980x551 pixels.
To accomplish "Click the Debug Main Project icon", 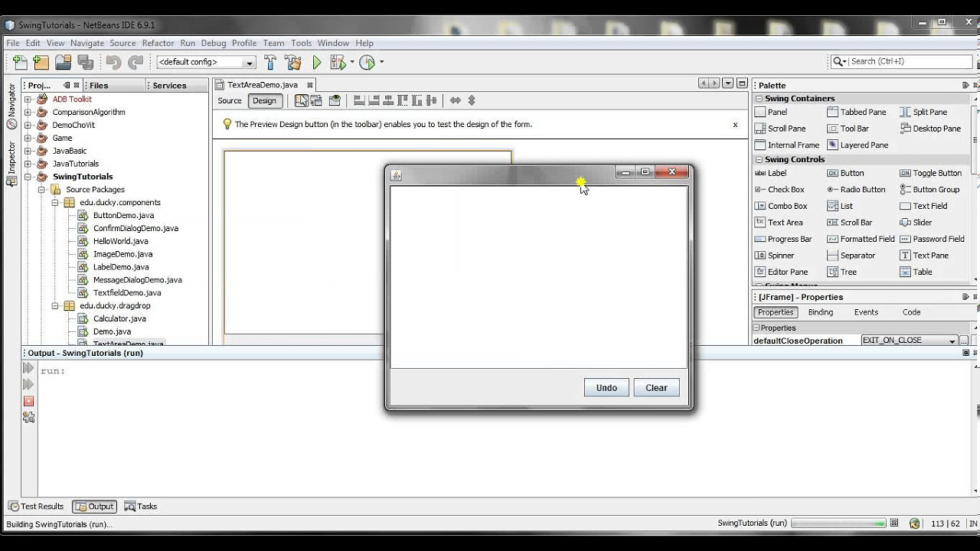I will [338, 62].
